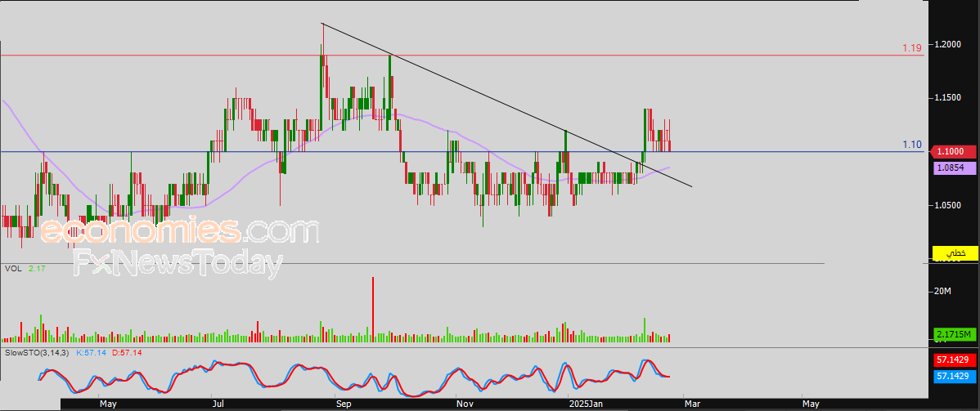Select the blue 57.1429 stochastic tag
Screen dimensions: 980x411
click(954, 376)
